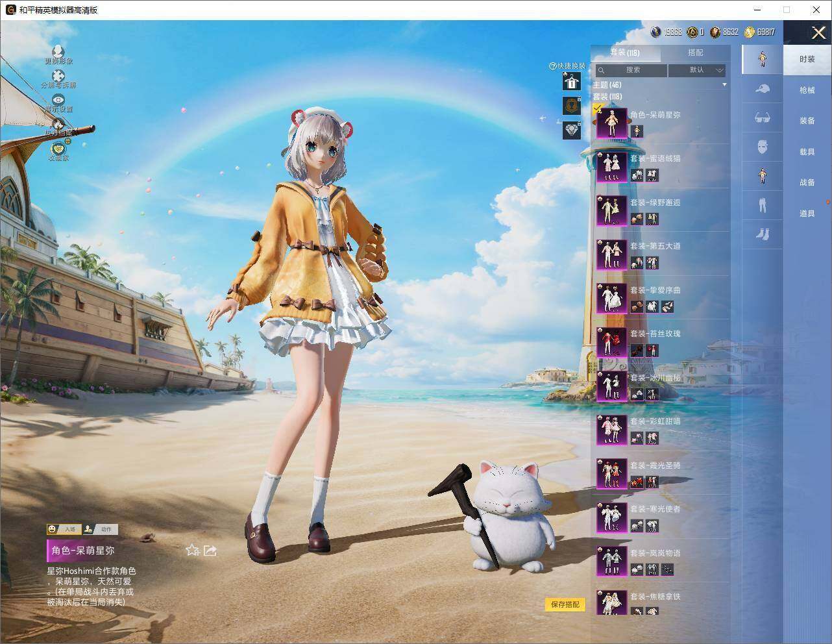Open the 默认 sort dropdown
This screenshot has height=644, width=832.
(697, 70)
